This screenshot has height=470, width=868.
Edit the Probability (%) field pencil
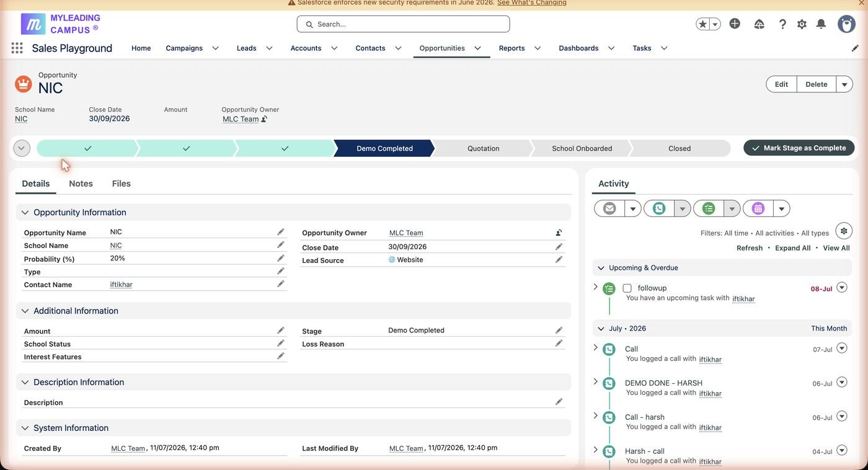point(281,258)
